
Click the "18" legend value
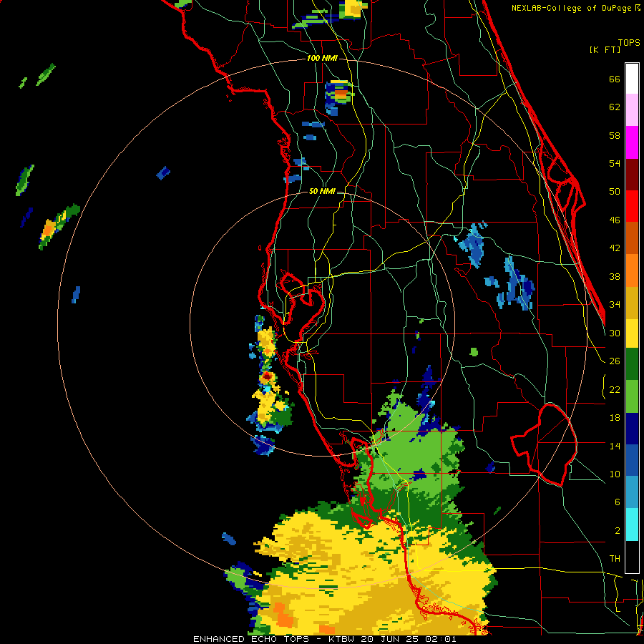pyautogui.click(x=615, y=418)
